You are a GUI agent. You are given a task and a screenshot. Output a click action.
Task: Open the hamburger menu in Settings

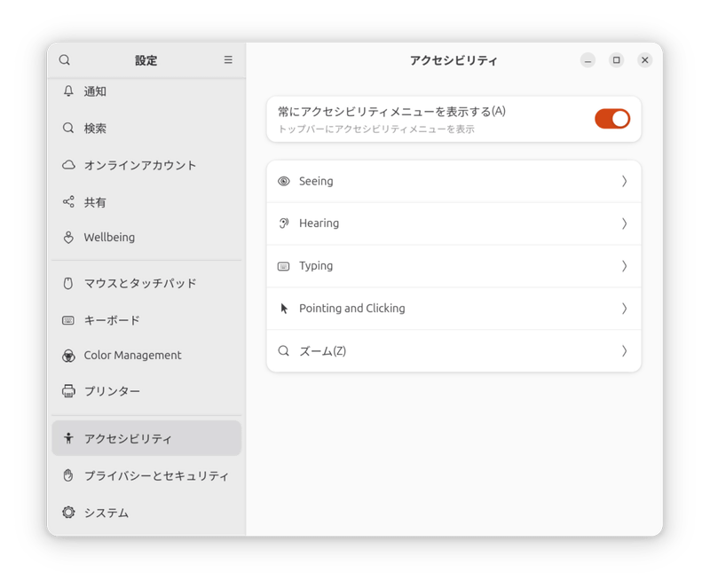(x=227, y=59)
